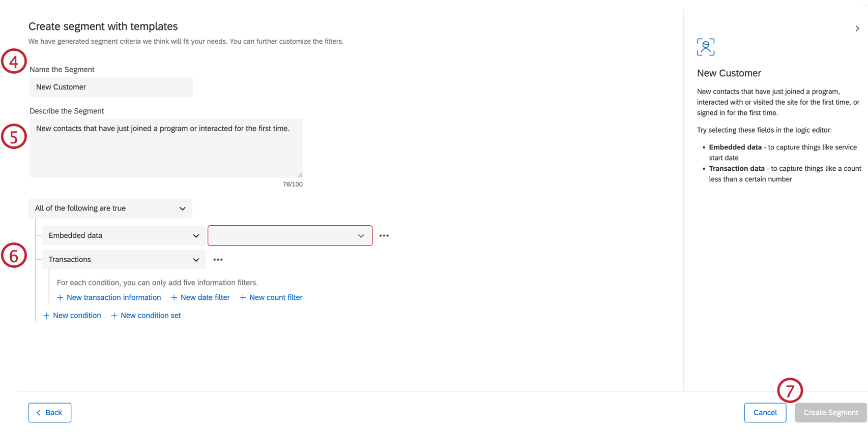Click the New Customer segment icon
868x432 pixels.
tap(706, 47)
